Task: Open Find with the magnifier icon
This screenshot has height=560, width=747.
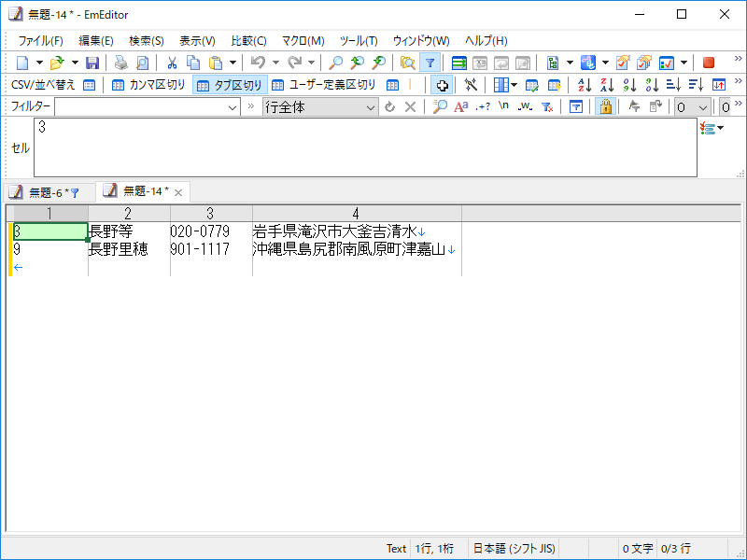Action: [336, 63]
